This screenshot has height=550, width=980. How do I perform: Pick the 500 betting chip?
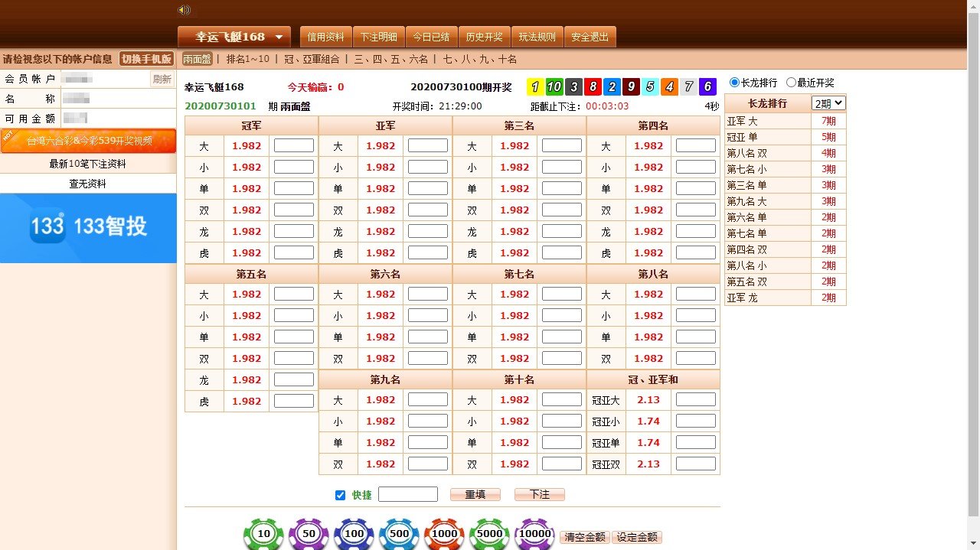(x=399, y=534)
